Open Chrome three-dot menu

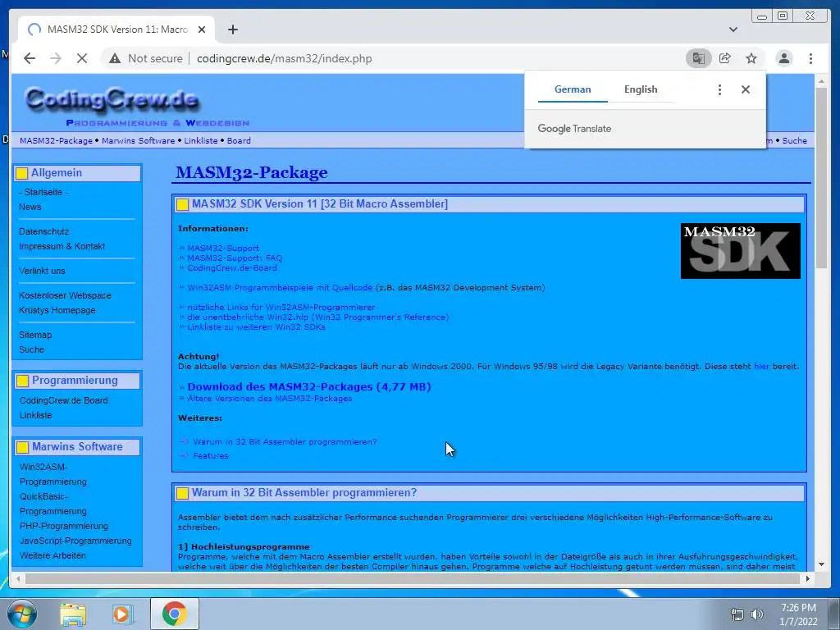coord(810,58)
